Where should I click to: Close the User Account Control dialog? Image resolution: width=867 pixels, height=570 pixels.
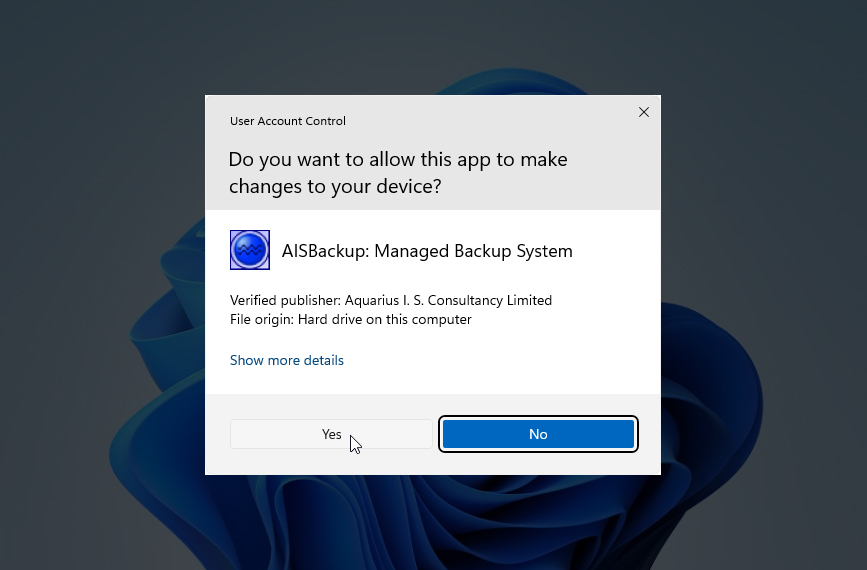click(644, 112)
